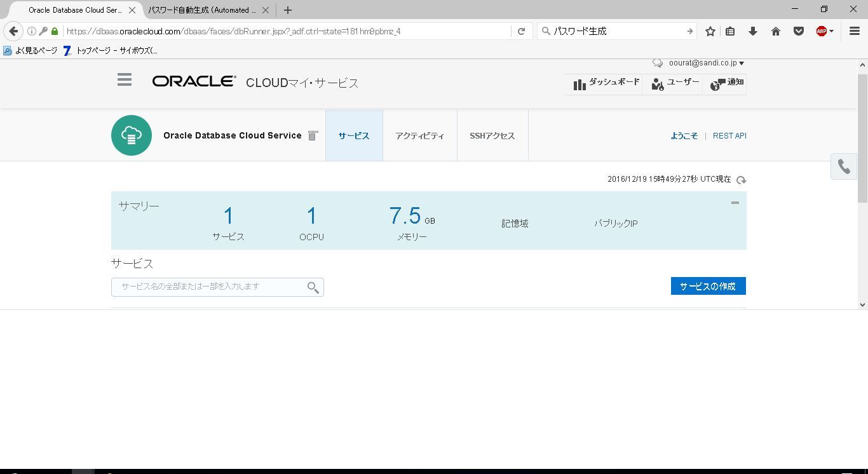The height and width of the screenshot is (474, 868).
Task: Reload the page using the address bar reload button
Action: point(521,31)
